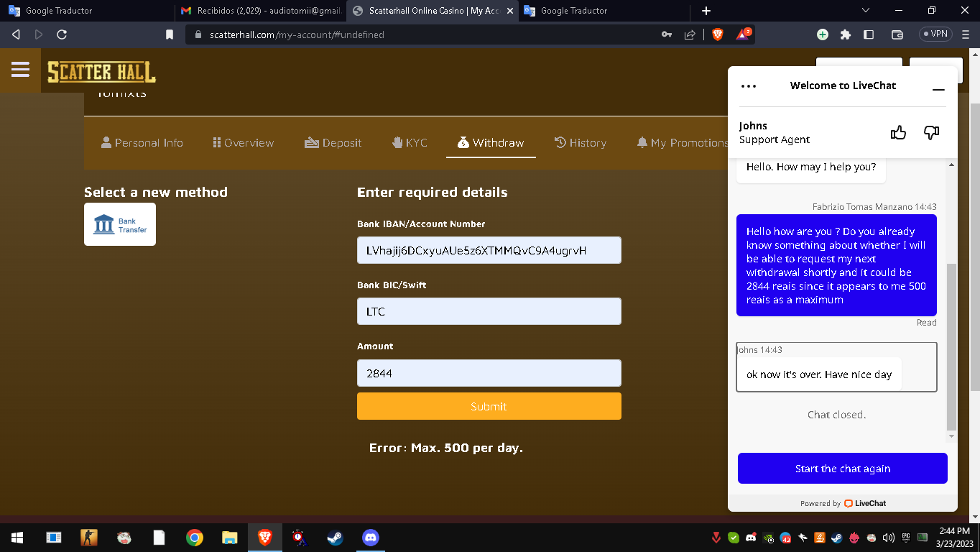Open the hamburger menu on Scatter Hall
The height and width of the screenshot is (552, 980).
click(x=20, y=70)
